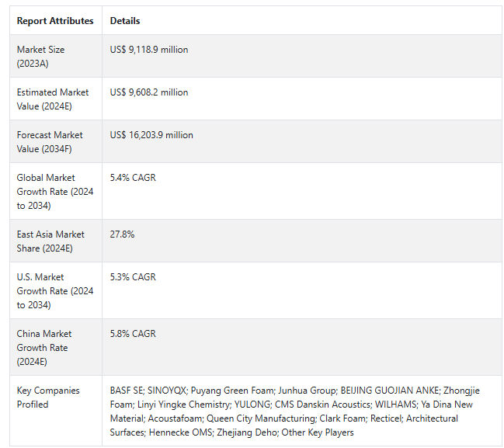Click the US$ 9,118.9 million value
The width and height of the screenshot is (504, 448).
coord(149,50)
